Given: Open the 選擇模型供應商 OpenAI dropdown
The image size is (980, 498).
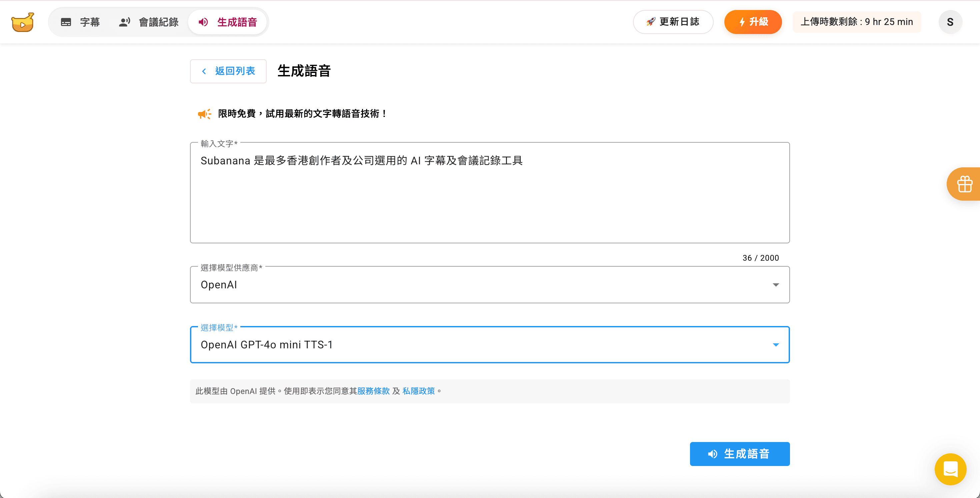Looking at the screenshot, I should [490, 285].
